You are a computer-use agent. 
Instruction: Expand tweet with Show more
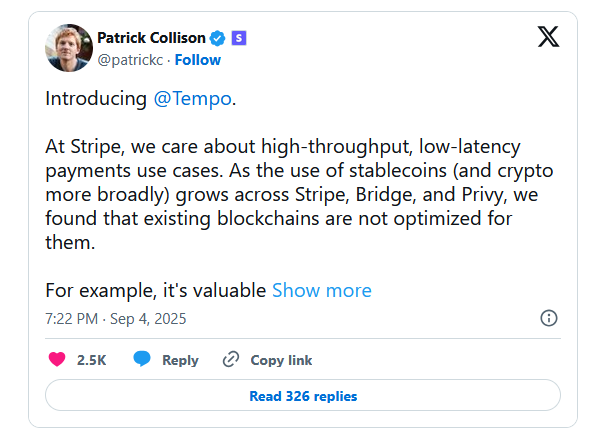(322, 291)
